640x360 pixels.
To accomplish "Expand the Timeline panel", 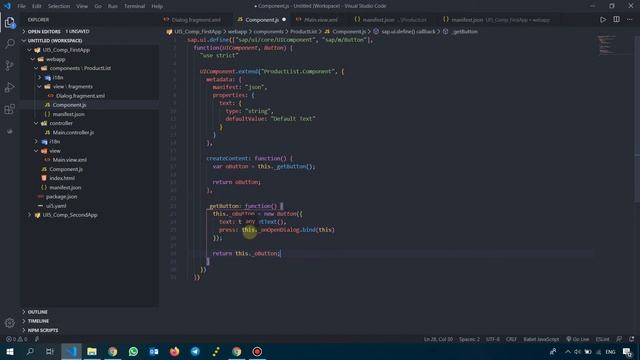I will [x=38, y=321].
